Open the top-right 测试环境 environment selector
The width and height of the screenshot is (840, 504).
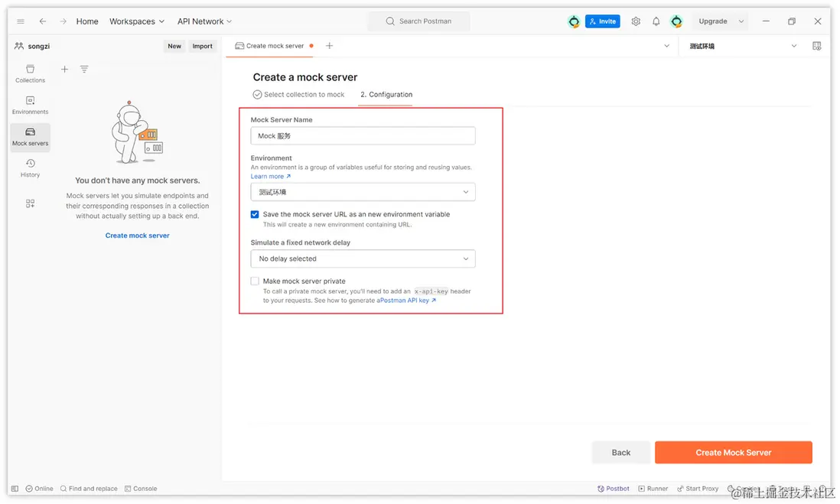(743, 46)
